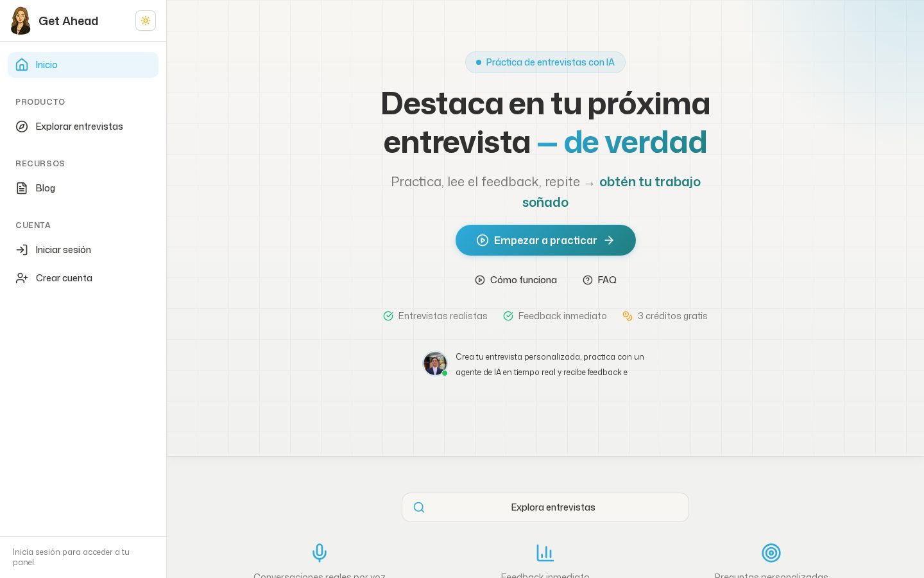Click the checkmark icon beside Feedback inmediato
The height and width of the screenshot is (578, 924).
click(x=508, y=316)
